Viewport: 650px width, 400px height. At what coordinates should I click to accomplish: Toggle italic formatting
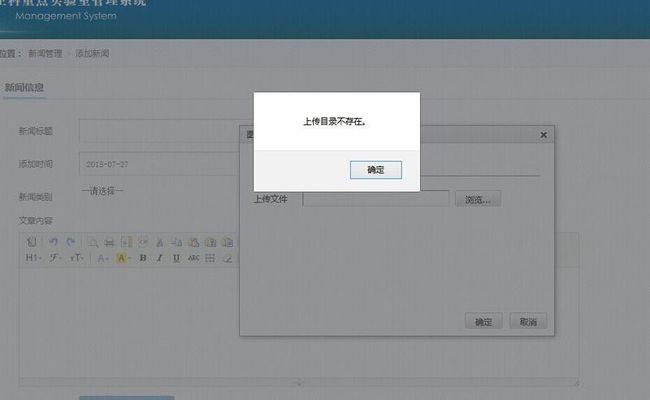[x=160, y=258]
